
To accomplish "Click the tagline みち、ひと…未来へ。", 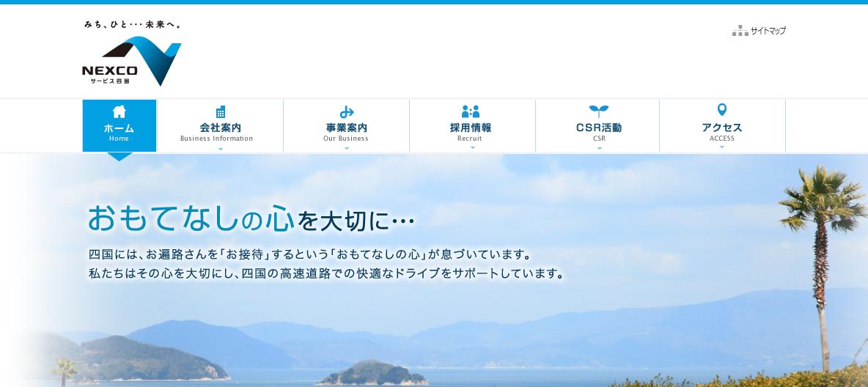I will pos(133,24).
